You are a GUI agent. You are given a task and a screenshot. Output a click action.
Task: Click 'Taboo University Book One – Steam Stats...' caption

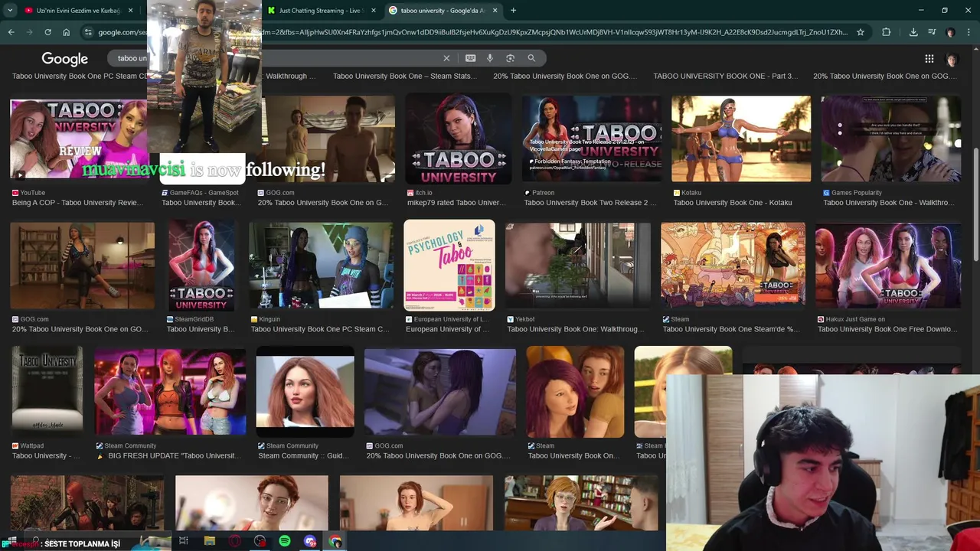[405, 76]
